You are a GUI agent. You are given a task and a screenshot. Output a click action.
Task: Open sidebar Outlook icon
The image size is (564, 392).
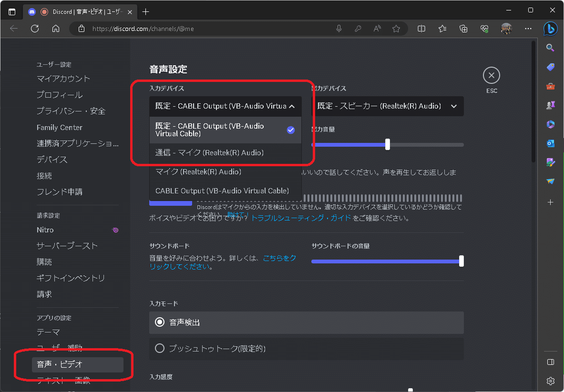[550, 143]
